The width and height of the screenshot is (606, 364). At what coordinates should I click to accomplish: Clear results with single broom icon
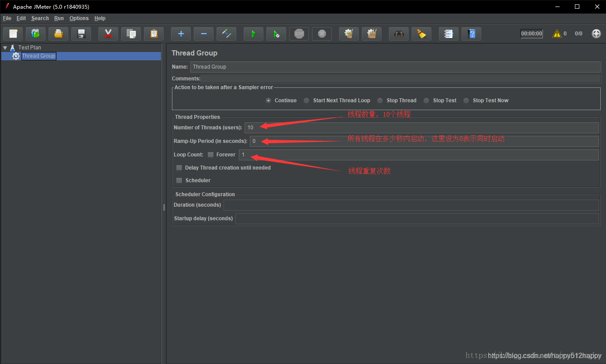click(x=349, y=34)
